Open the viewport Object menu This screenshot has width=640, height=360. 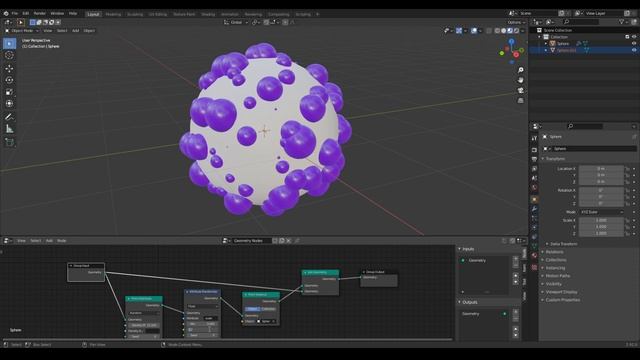point(89,31)
